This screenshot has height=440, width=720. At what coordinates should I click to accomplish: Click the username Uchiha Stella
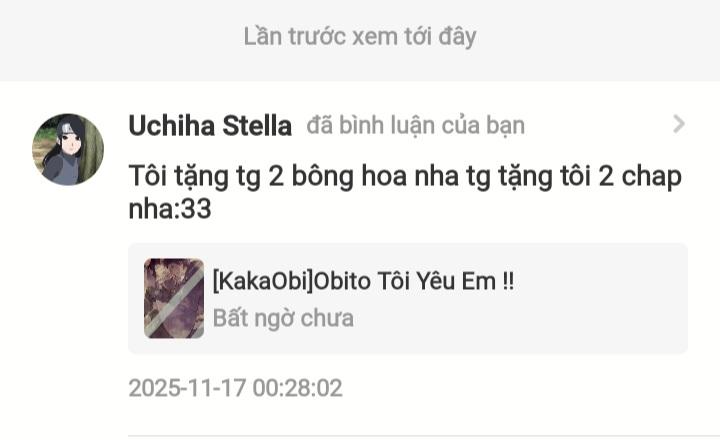point(210,125)
